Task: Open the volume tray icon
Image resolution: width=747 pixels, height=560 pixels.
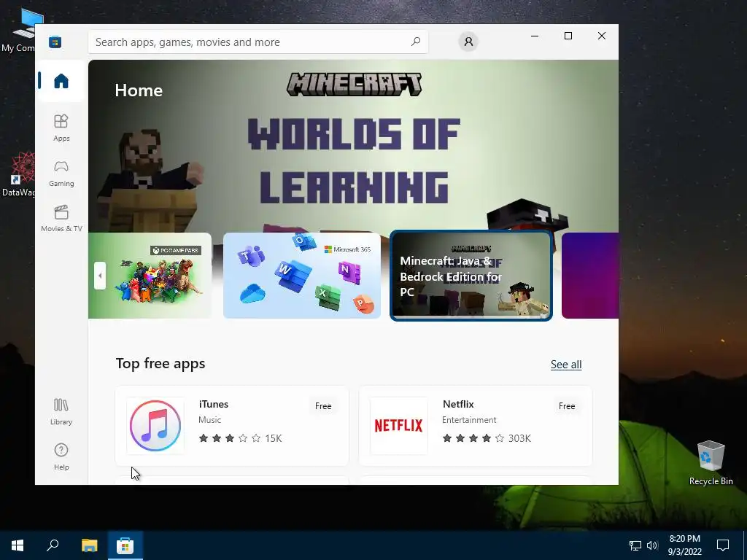Action: pos(651,545)
